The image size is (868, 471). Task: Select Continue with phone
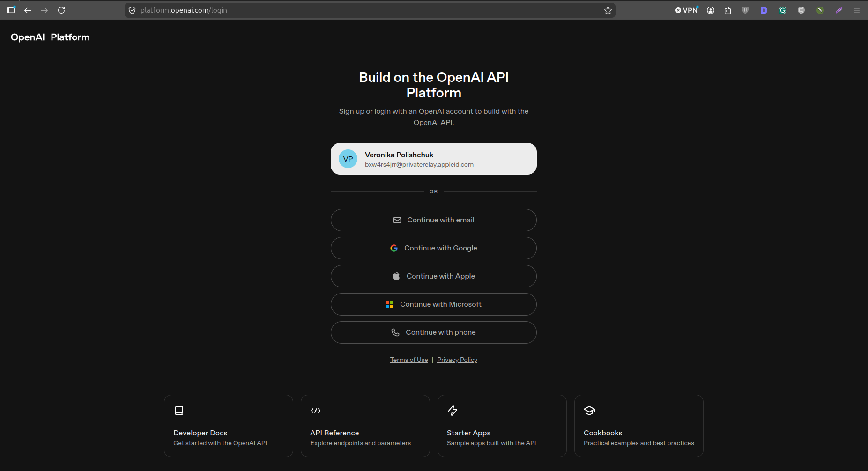[x=434, y=332]
